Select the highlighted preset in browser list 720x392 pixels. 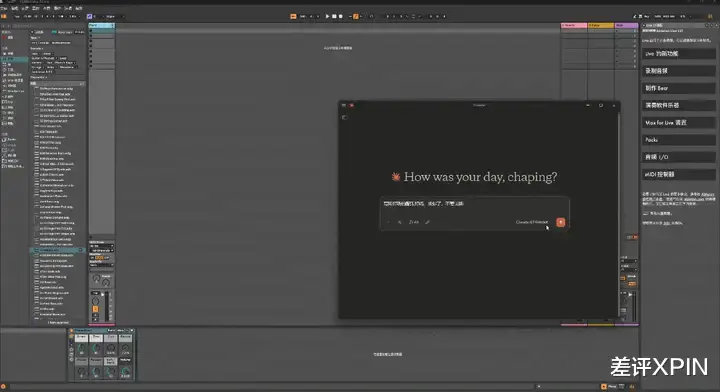57,250
